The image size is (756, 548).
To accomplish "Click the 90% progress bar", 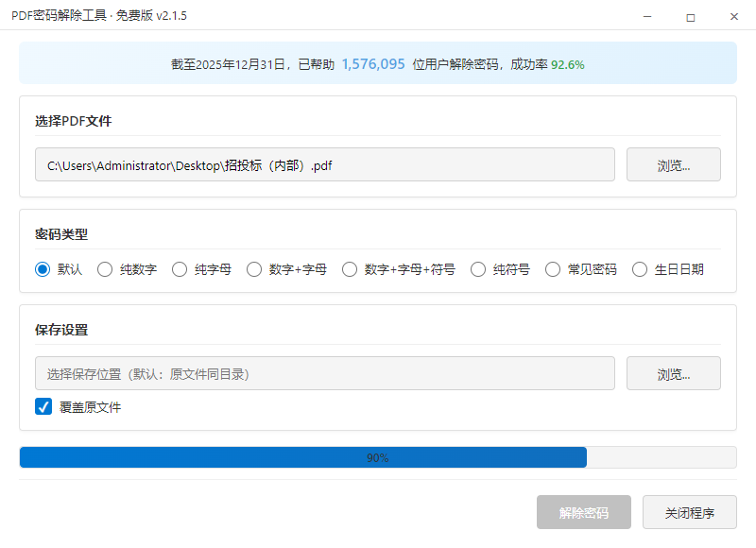I will click(x=378, y=457).
